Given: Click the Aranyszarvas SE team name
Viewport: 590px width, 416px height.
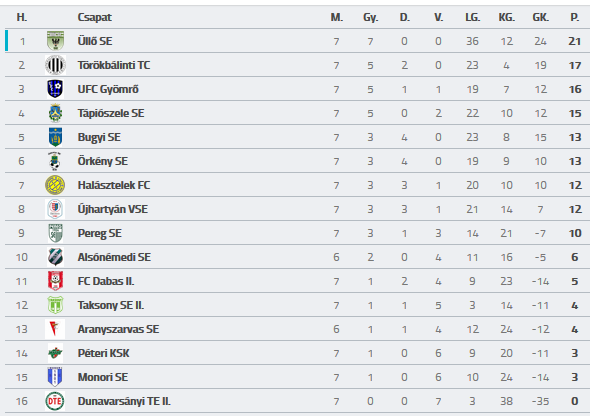Looking at the screenshot, I should 118,329.
